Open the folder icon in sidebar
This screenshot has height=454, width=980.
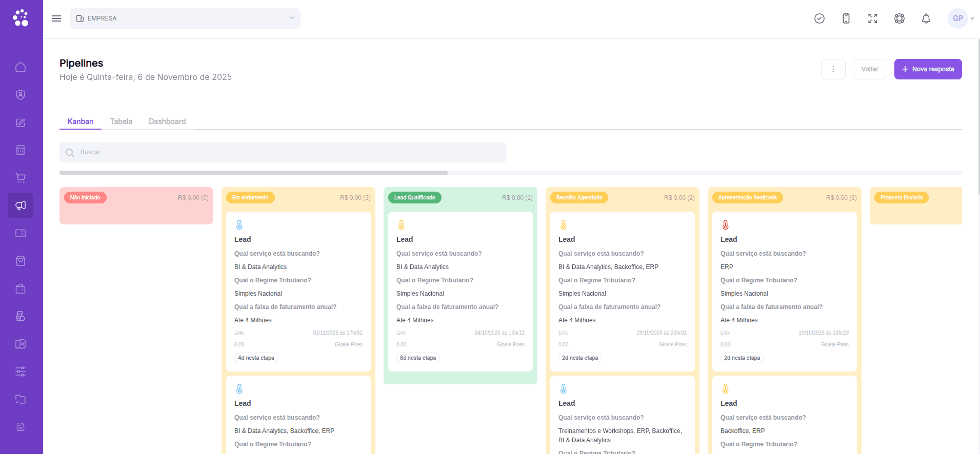click(21, 399)
